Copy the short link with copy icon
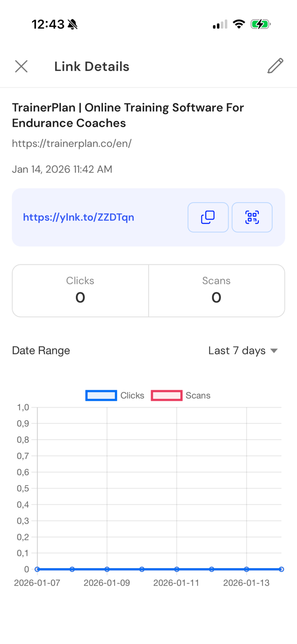Viewport: 297px width, 644px height. pyautogui.click(x=208, y=217)
